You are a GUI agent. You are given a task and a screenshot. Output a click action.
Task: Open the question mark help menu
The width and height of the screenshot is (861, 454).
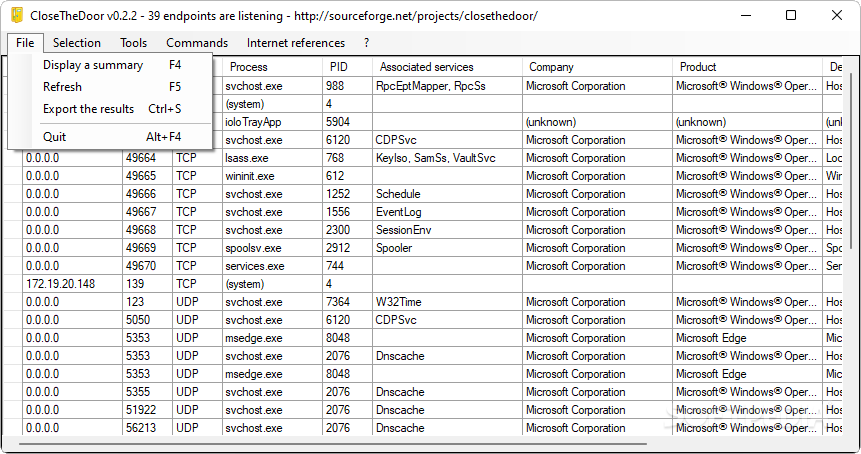tap(366, 43)
